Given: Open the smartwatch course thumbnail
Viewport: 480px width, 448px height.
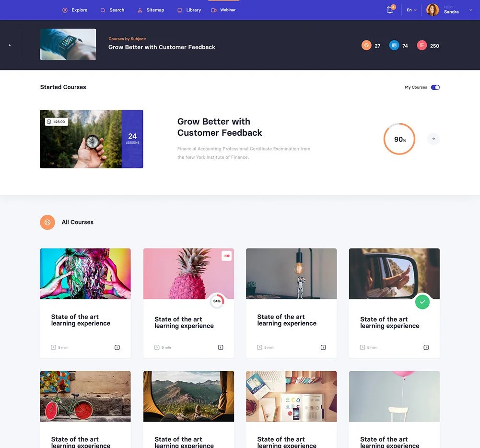Looking at the screenshot, I should (68, 45).
